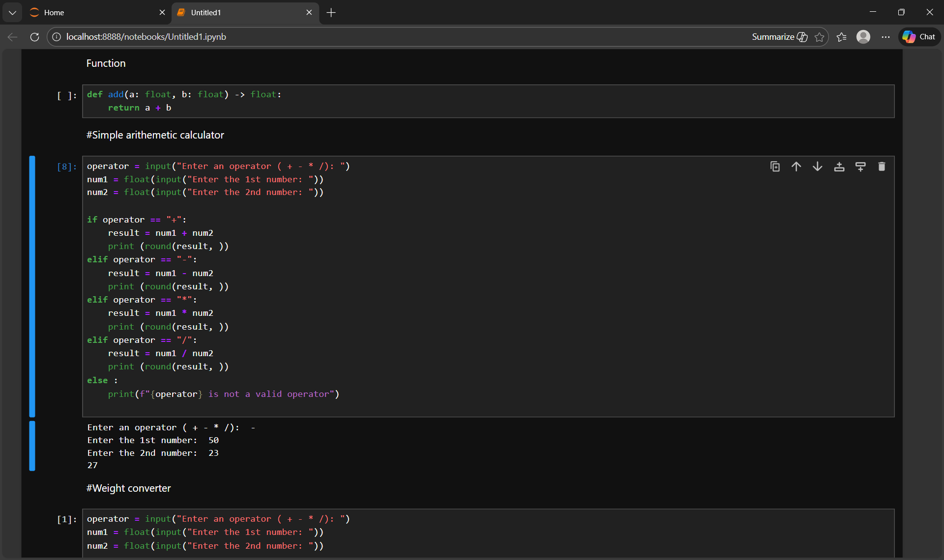
Task: Insert a cell below the current cell
Action: [860, 167]
